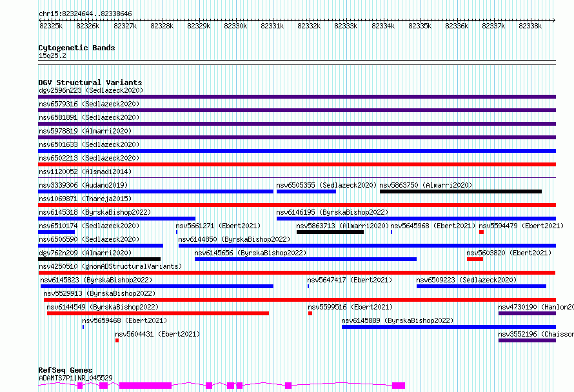574x392 pixels.
Task: Click the red bar under nsv5603820
Action: [x=475, y=259]
